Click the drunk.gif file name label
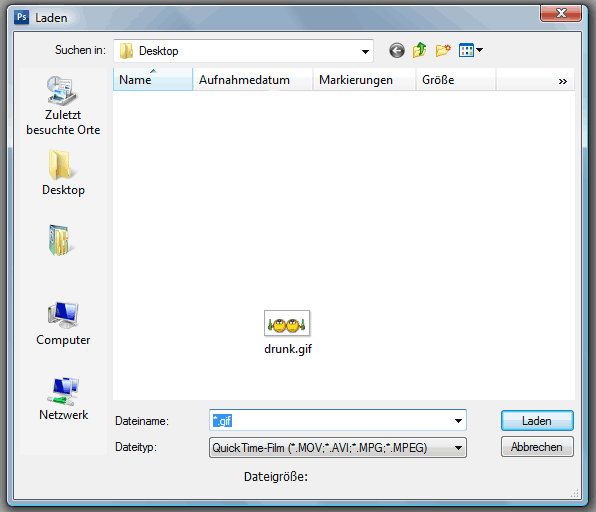 pyautogui.click(x=288, y=349)
